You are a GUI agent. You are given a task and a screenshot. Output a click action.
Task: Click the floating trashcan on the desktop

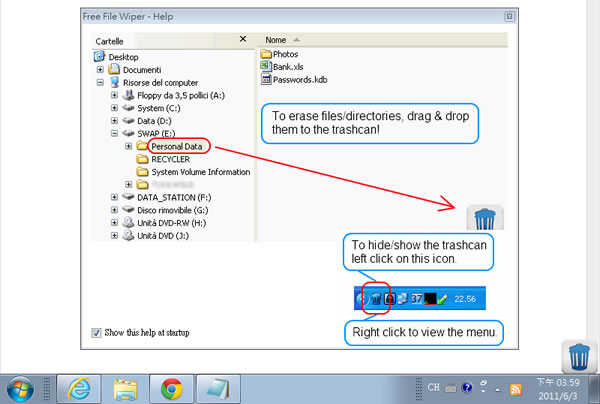[579, 357]
